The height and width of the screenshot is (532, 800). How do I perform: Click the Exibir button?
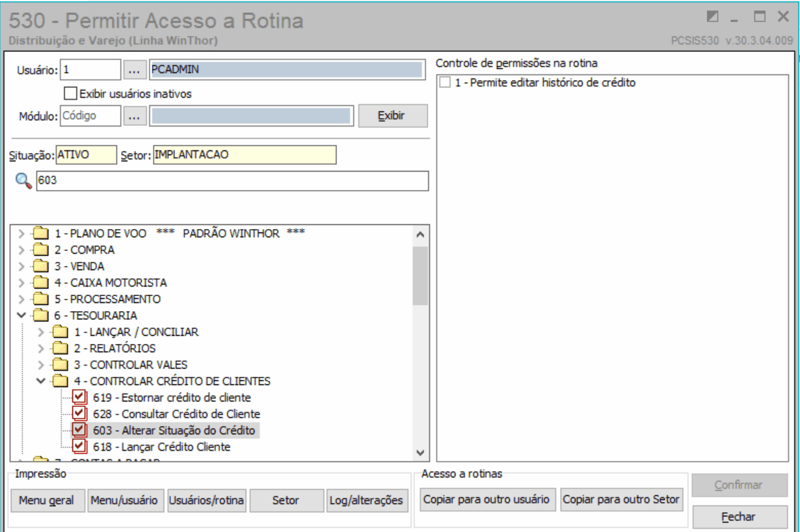[393, 116]
